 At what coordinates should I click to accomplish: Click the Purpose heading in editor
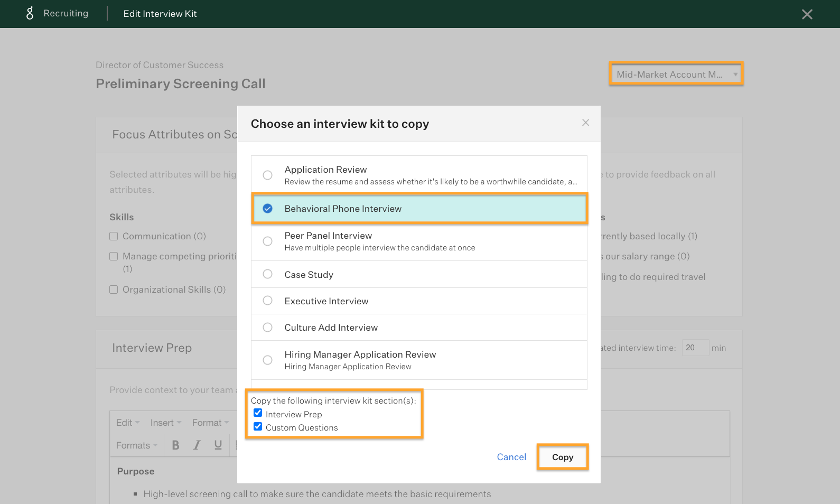[136, 471]
